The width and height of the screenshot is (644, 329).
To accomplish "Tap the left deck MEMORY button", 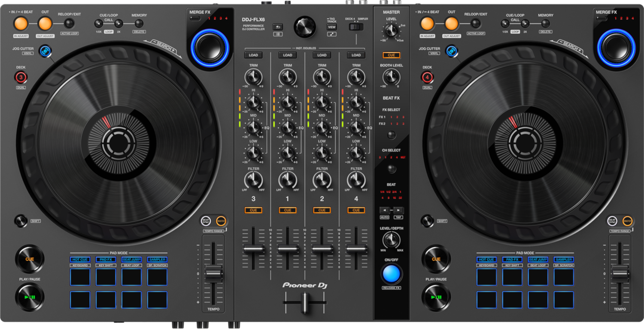I will coord(139,24).
